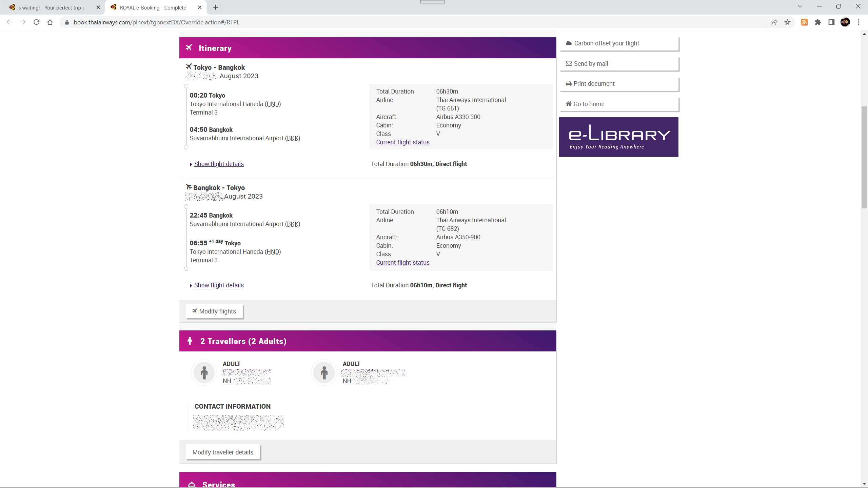
Task: Click the browser forward arrow
Action: click(x=23, y=22)
